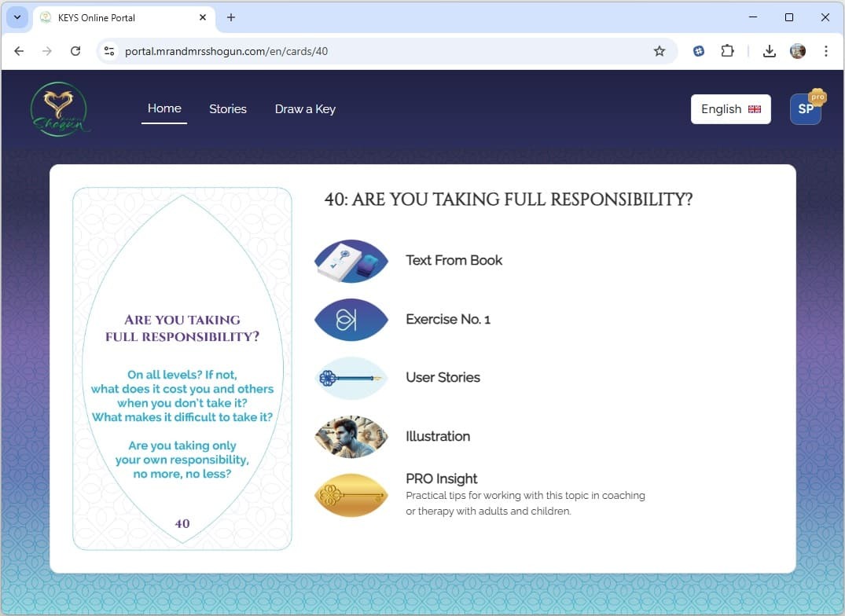Select the User Stories key icon
This screenshot has height=616, width=845.
tap(351, 378)
